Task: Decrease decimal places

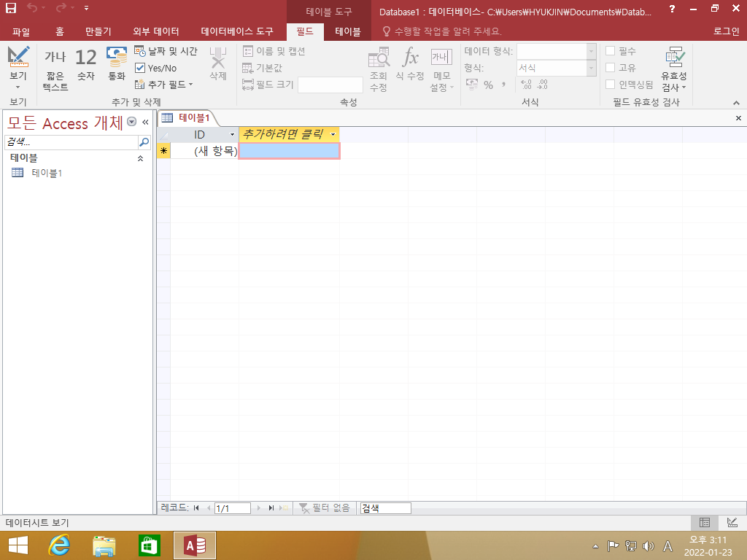Action: (x=542, y=85)
